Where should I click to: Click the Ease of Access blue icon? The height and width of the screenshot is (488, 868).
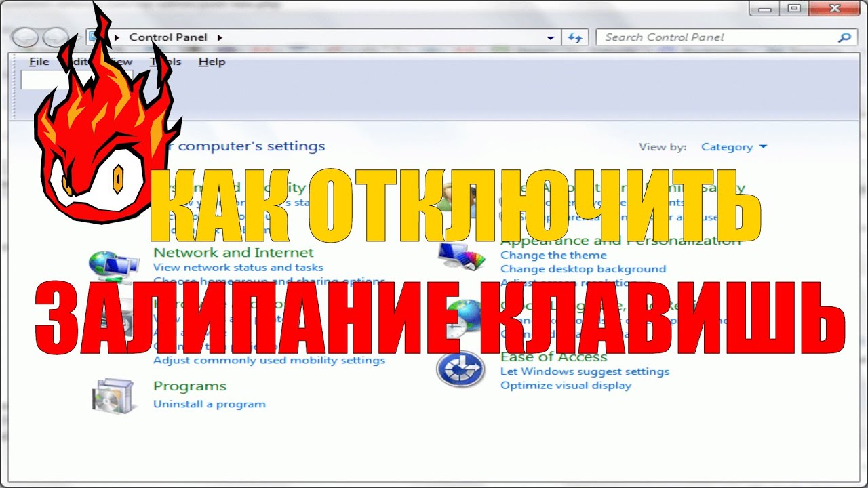click(x=460, y=370)
